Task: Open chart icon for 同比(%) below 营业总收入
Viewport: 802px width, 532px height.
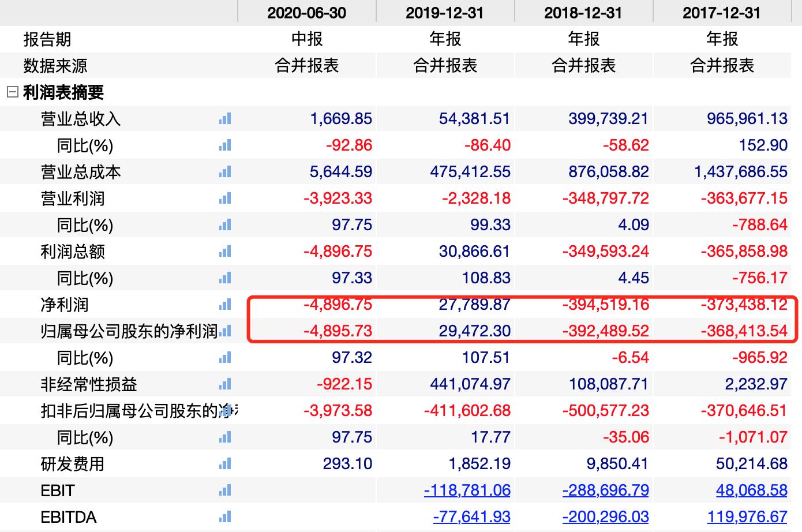Action: pos(225,145)
